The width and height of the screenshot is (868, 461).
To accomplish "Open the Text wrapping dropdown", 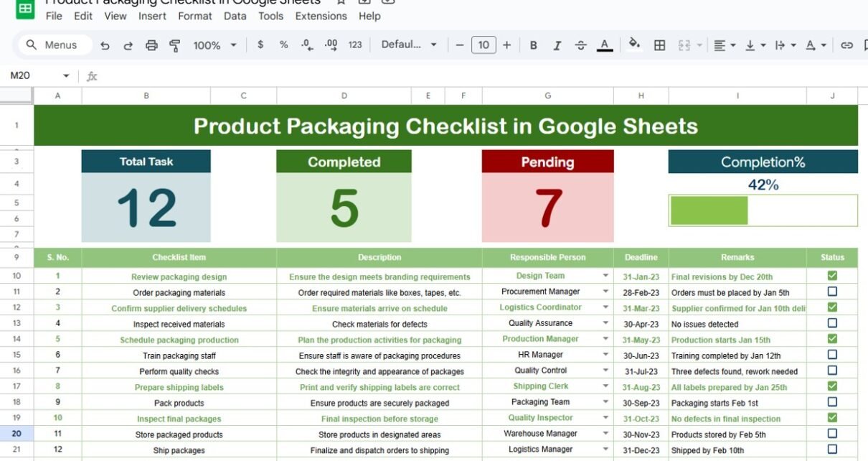I will click(x=786, y=45).
